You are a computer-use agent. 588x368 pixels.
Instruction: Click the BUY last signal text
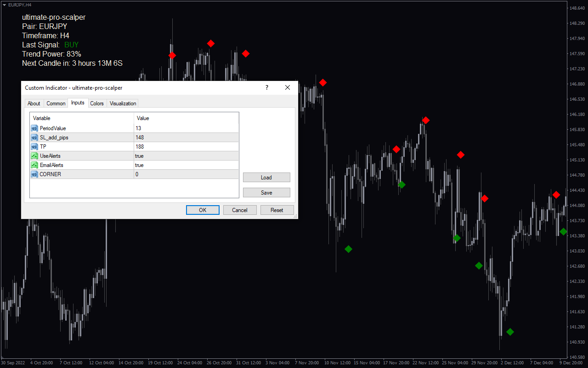pos(72,45)
